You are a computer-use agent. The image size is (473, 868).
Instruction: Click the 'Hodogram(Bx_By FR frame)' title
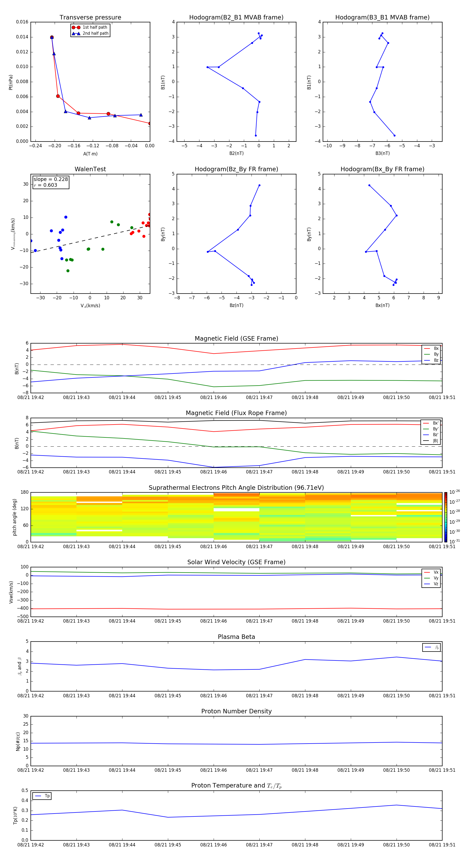click(382, 169)
